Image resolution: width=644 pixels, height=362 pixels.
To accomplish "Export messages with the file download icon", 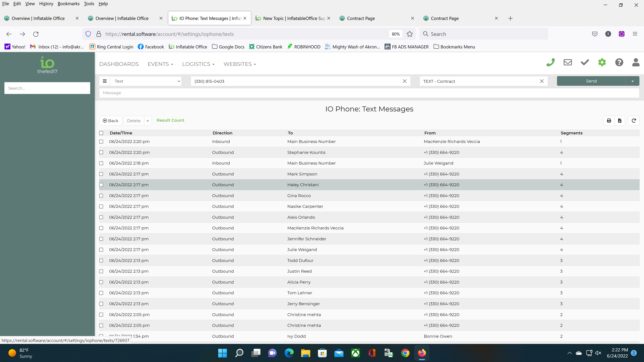I will point(620,121).
